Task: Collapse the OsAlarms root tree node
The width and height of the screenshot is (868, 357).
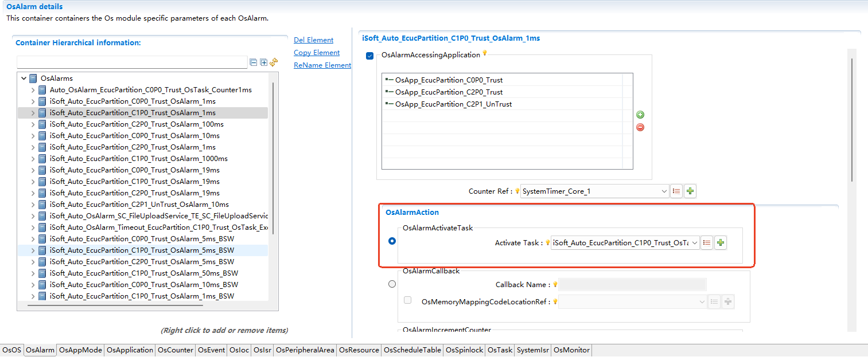Action: [x=24, y=79]
